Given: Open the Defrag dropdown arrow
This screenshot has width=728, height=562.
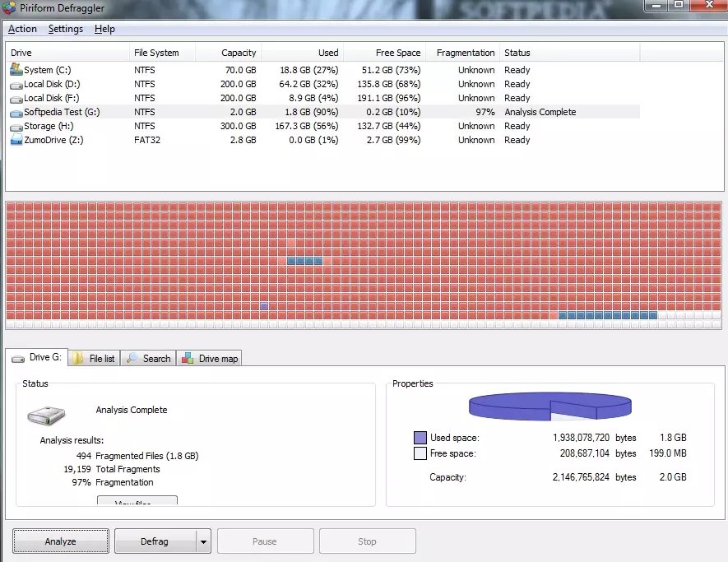Looking at the screenshot, I should [x=203, y=541].
